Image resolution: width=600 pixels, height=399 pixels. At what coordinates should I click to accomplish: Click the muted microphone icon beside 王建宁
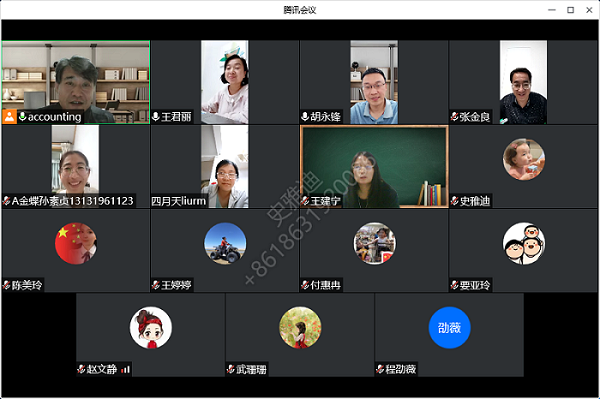[x=305, y=200]
